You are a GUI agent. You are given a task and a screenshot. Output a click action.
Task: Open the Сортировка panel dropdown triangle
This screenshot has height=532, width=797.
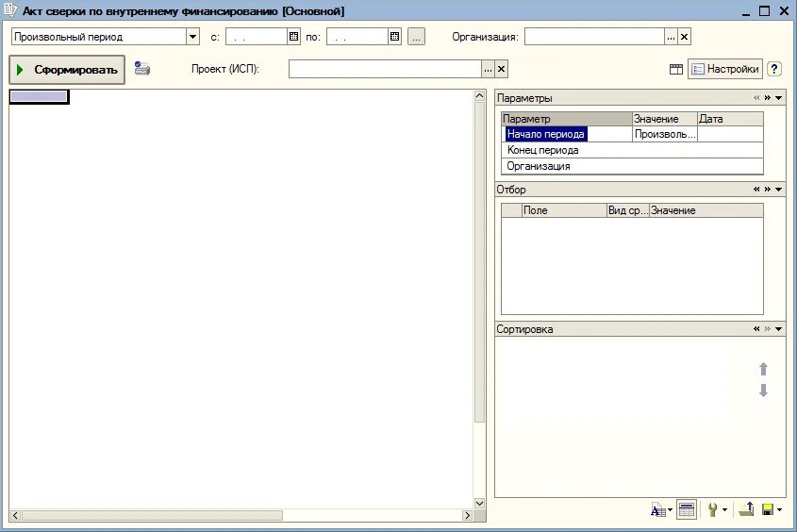tap(779, 329)
